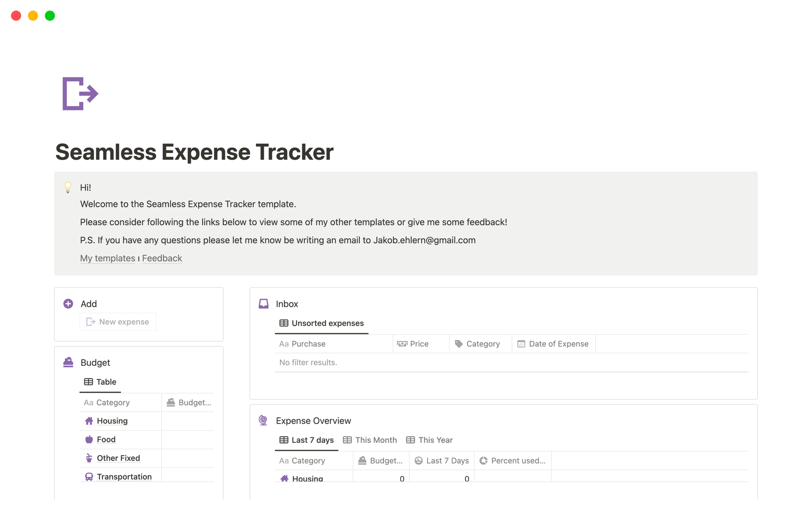Image resolution: width=812 pixels, height=508 pixels.
Task: Open the Percent used column header menu
Action: pos(513,461)
